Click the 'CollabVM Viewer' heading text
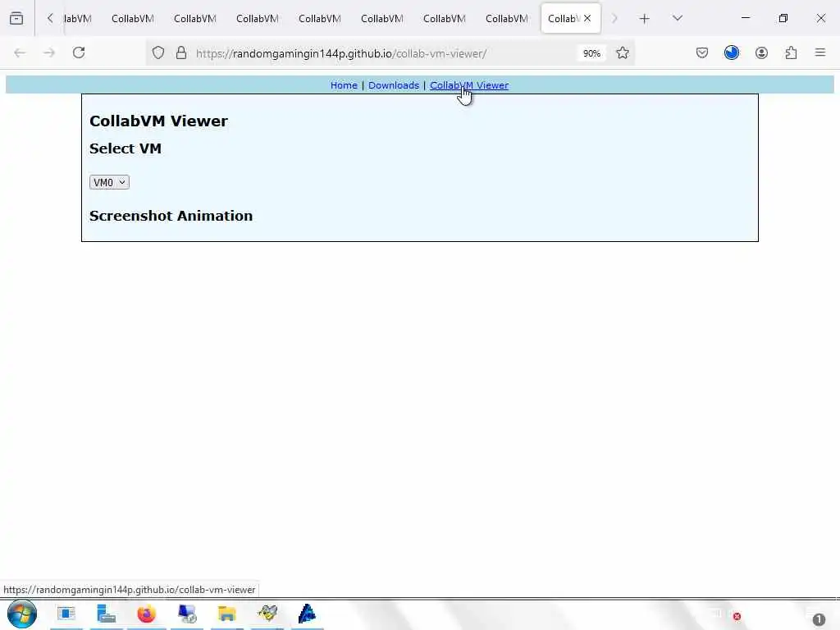840x630 pixels. coord(158,121)
